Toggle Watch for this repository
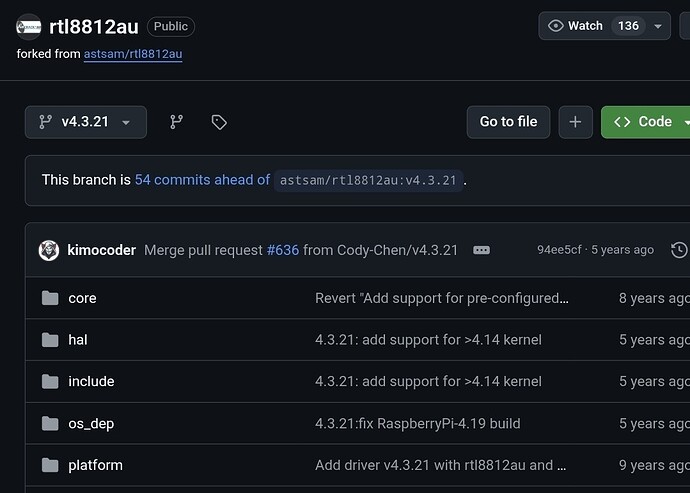Viewport: 690px width, 493px height. (x=576, y=26)
